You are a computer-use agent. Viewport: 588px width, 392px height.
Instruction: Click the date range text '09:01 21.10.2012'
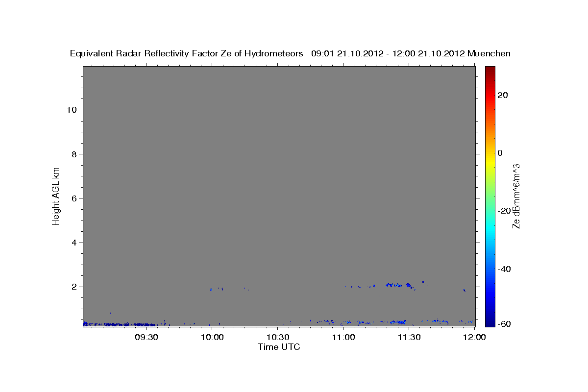(346, 53)
